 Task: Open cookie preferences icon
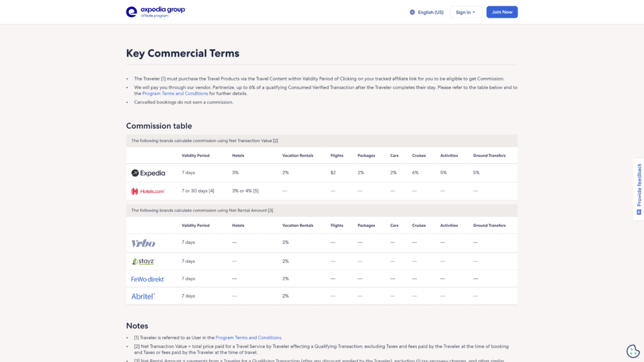tap(633, 351)
